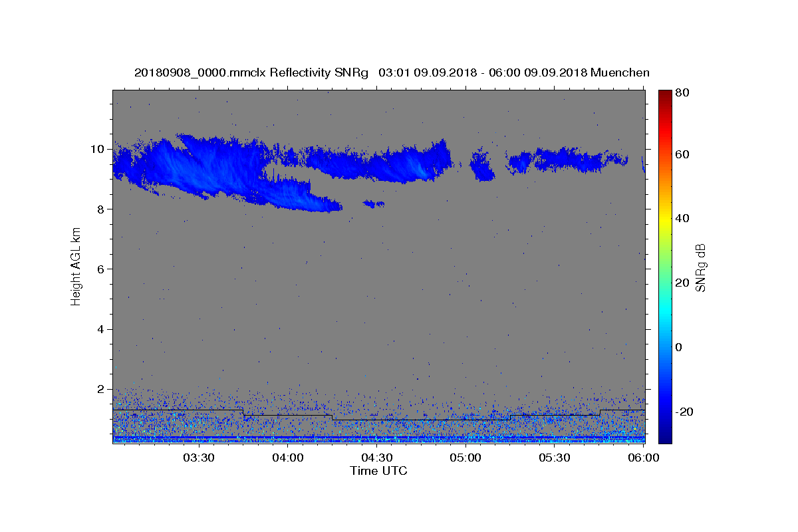Click the 04:30 time axis label
This screenshot has height=532, width=798.
pos(376,458)
